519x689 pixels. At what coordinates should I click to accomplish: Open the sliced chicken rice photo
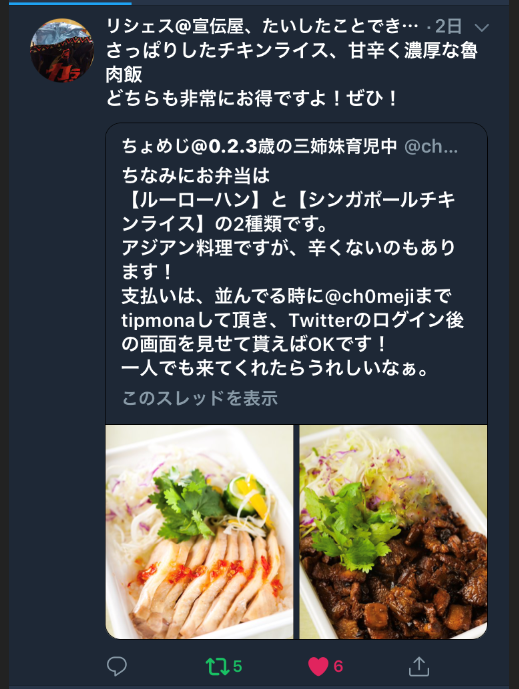(x=200, y=532)
